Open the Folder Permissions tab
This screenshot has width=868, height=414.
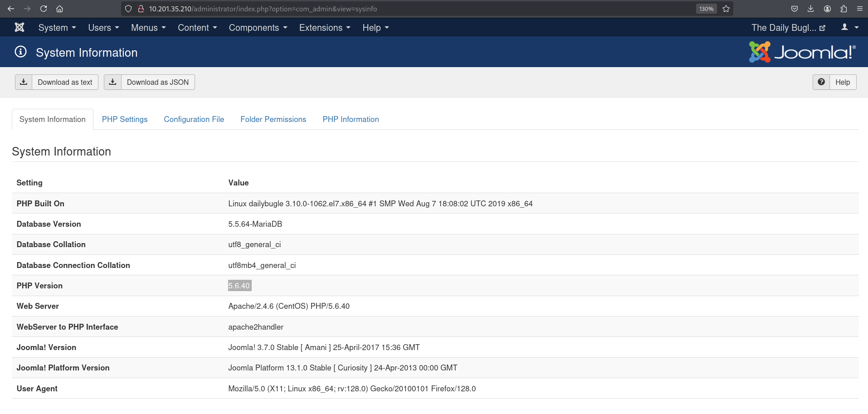(x=273, y=119)
